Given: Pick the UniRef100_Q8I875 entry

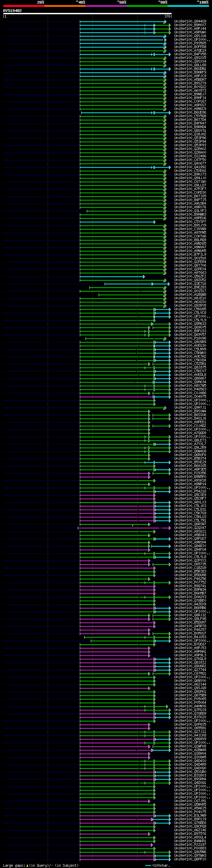Looking at the screenshot, I should point(190,368).
